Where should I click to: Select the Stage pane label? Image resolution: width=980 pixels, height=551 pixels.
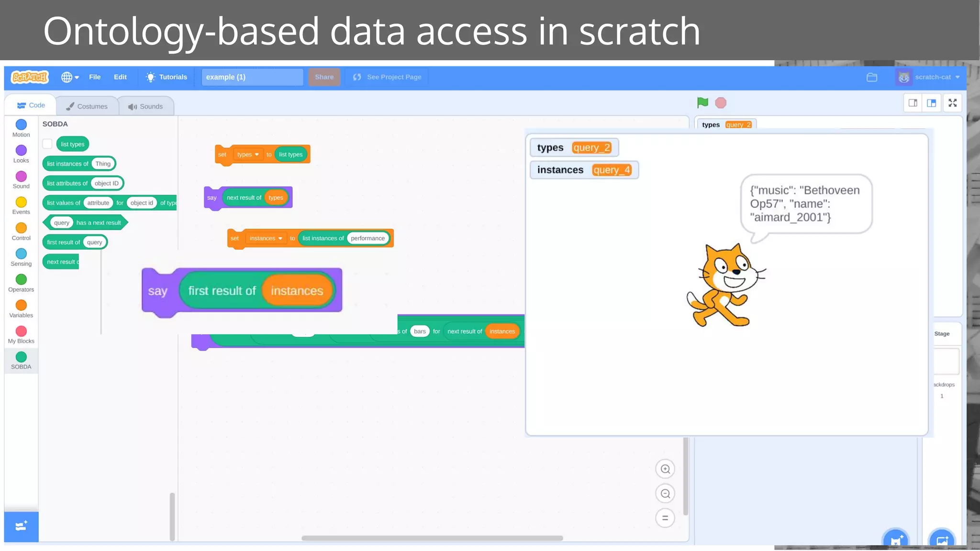[942, 334]
